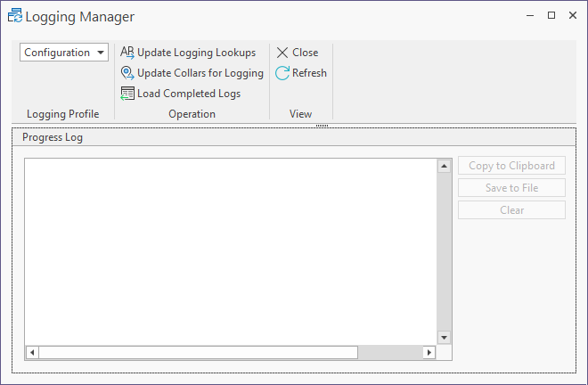Click the View group label
This screenshot has width=588, height=385.
[301, 114]
